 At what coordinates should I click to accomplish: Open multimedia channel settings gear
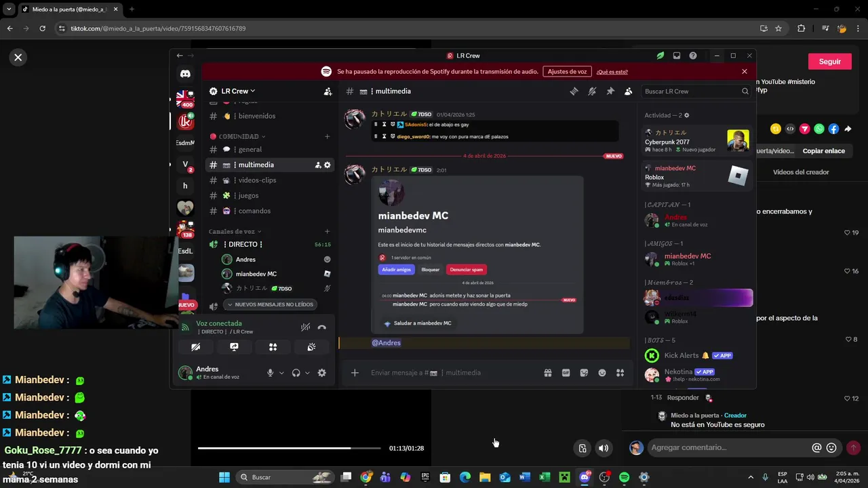coord(328,165)
